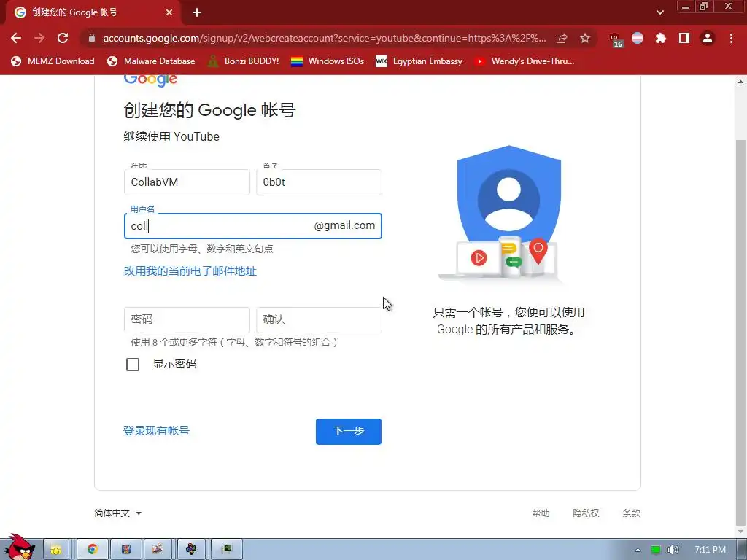This screenshot has height=560, width=747.
Task: Open the 隐私权 footer link
Action: (x=586, y=513)
